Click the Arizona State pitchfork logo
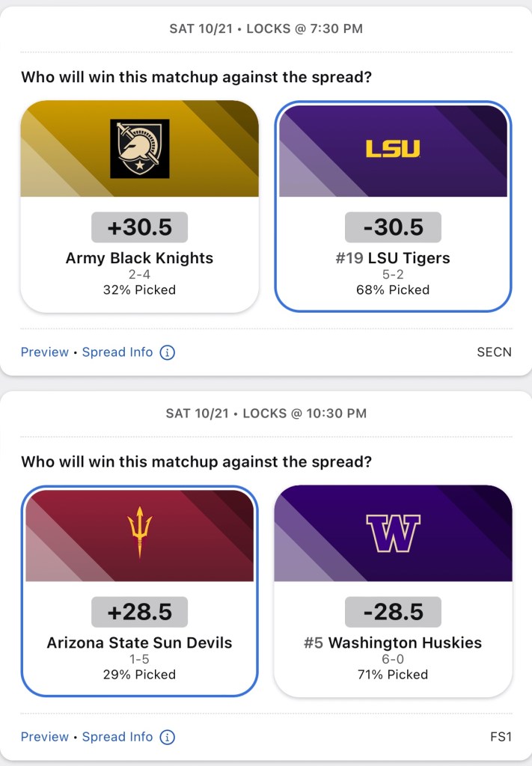The height and width of the screenshot is (766, 532). [140, 533]
